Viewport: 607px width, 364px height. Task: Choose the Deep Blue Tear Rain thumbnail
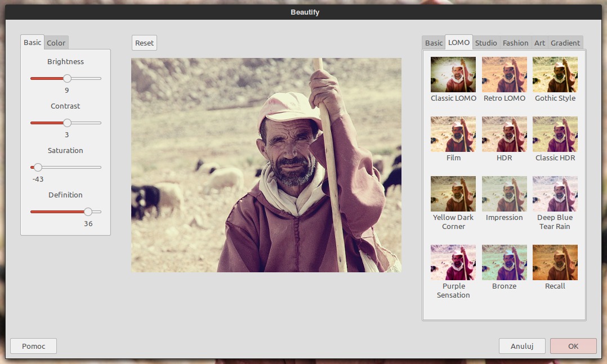[555, 194]
